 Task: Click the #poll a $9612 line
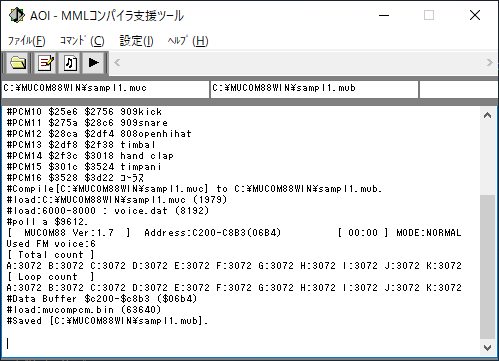coord(47,222)
